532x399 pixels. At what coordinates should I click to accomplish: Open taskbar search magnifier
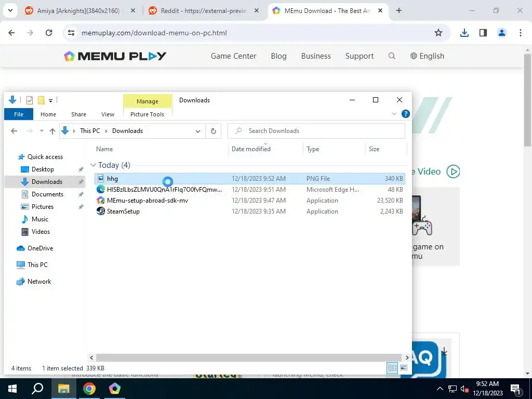tap(37, 389)
